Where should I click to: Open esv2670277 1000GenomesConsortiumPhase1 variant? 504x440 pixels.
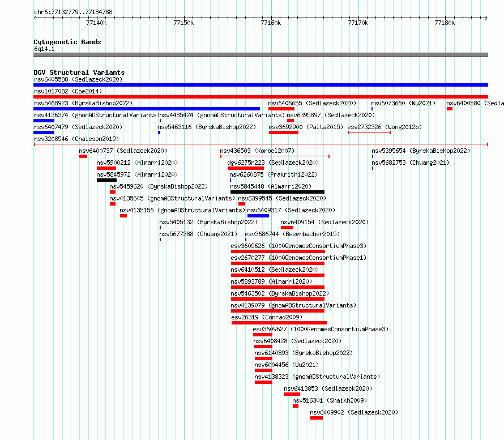298,258
